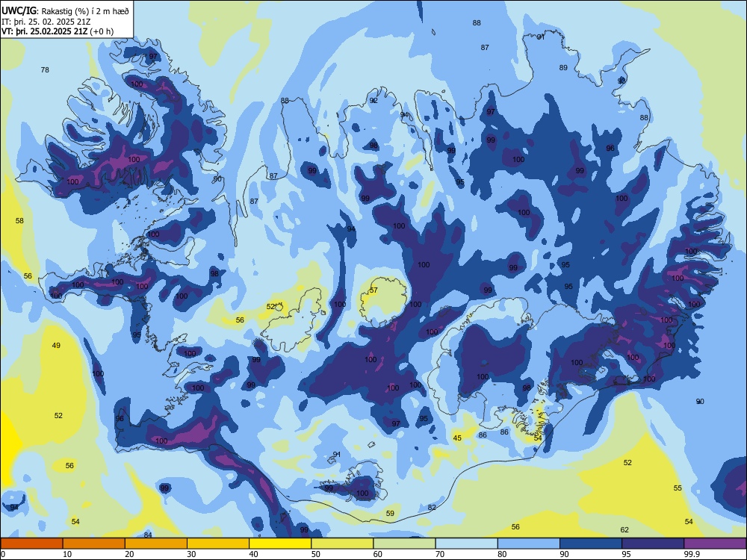
Task: Click the map value '45' in the yellow patch in the south
Action: coord(457,438)
